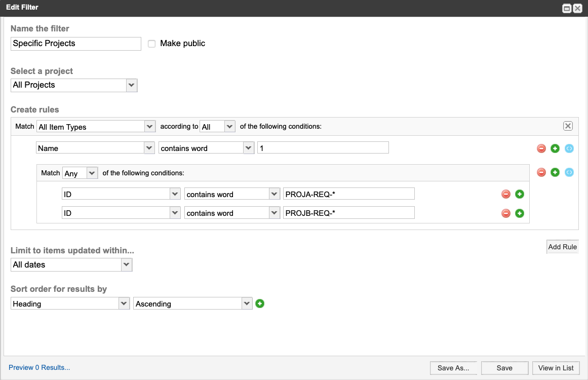Open the All dates dropdown
The width and height of the screenshot is (588, 380).
[71, 264]
